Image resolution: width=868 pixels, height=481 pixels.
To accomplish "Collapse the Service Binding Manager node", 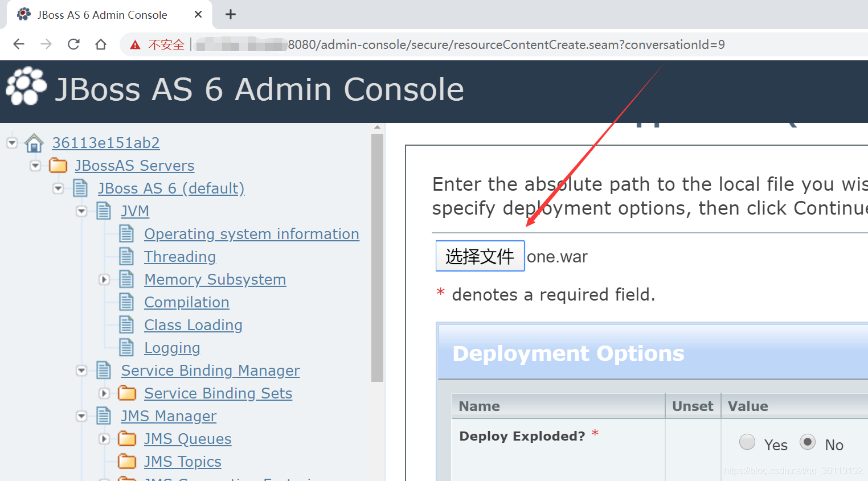I will coord(81,371).
